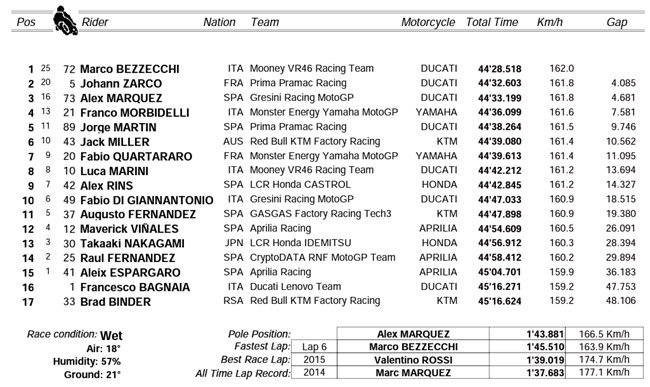Click the Gap column header

617,22
